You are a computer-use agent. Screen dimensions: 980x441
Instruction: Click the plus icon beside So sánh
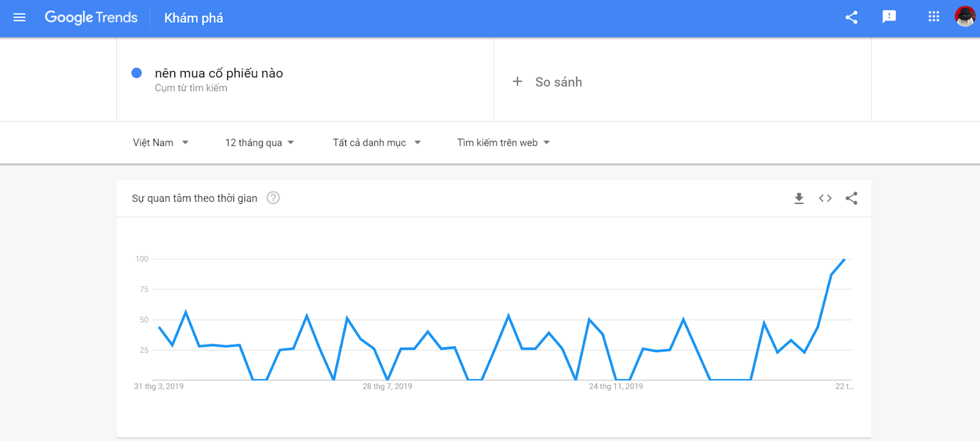pyautogui.click(x=518, y=81)
